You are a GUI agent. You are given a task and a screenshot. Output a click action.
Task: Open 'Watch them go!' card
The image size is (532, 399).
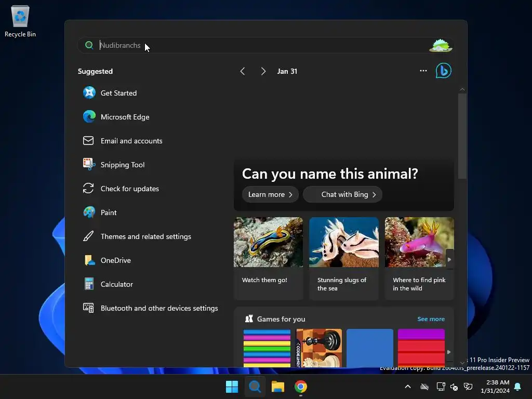(268, 259)
